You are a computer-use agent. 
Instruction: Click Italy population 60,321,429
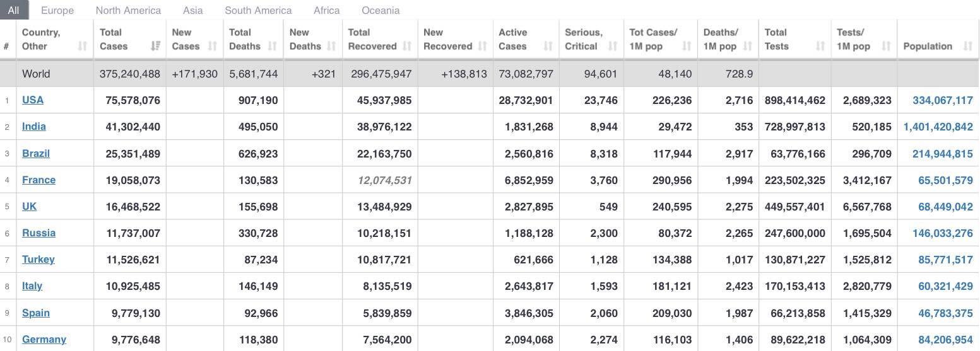(945, 286)
